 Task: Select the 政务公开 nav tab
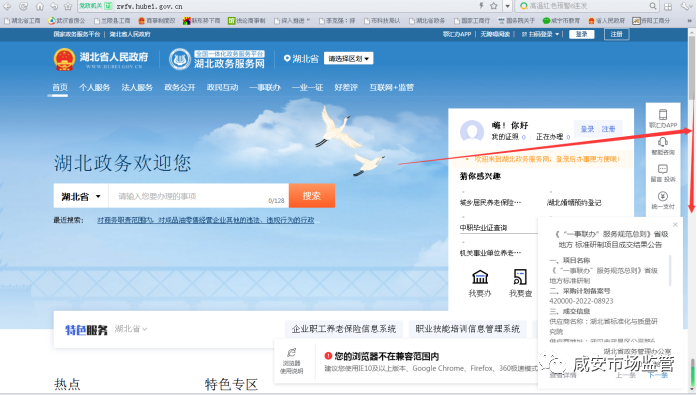180,87
